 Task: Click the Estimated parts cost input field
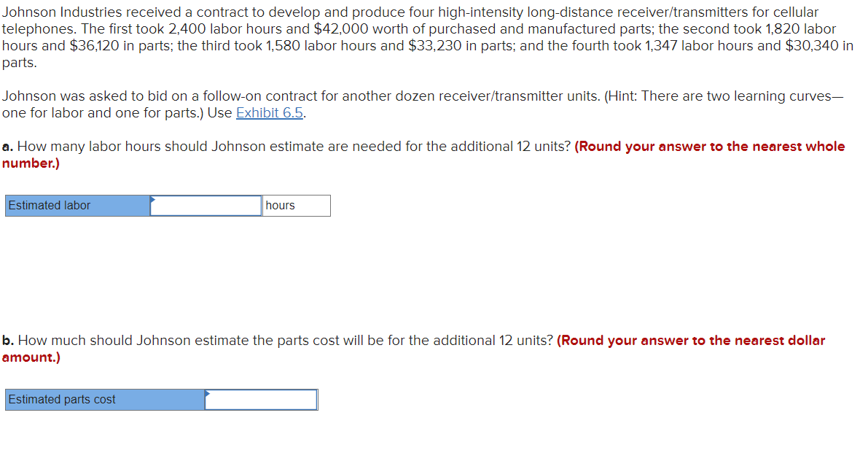(262, 400)
